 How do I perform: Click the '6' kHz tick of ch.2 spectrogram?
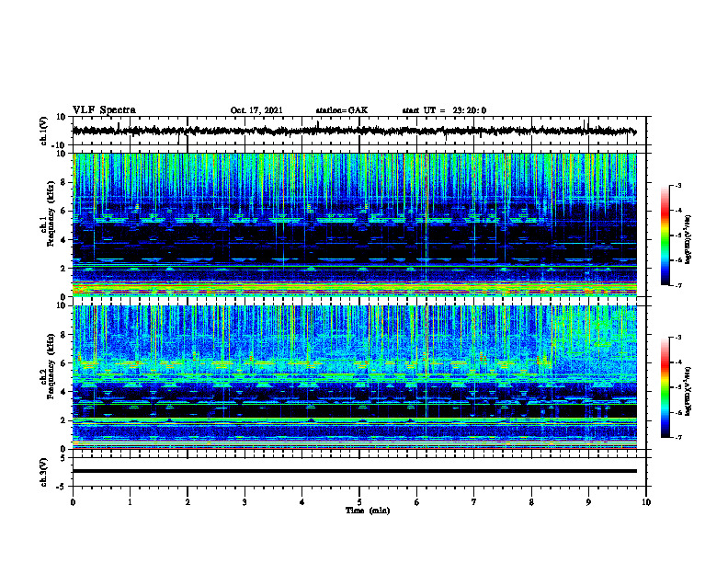pos(64,363)
